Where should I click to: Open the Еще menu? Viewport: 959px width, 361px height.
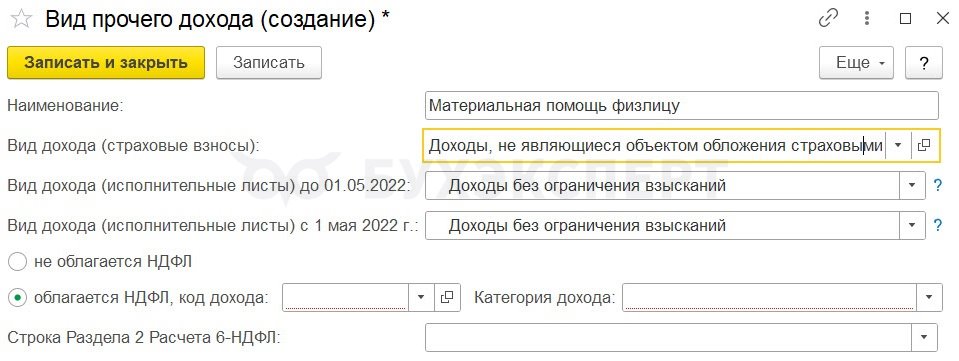(x=856, y=62)
